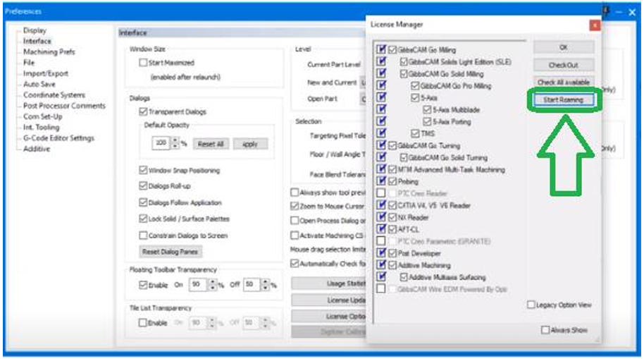Click Floating Toolbar Off percentage spinner
This screenshot has height=359, width=644.
[266, 284]
